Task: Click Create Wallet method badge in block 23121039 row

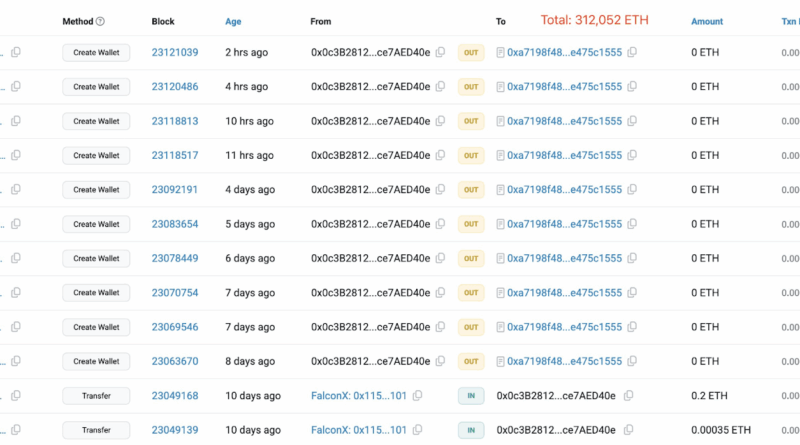Action: pyautogui.click(x=96, y=53)
